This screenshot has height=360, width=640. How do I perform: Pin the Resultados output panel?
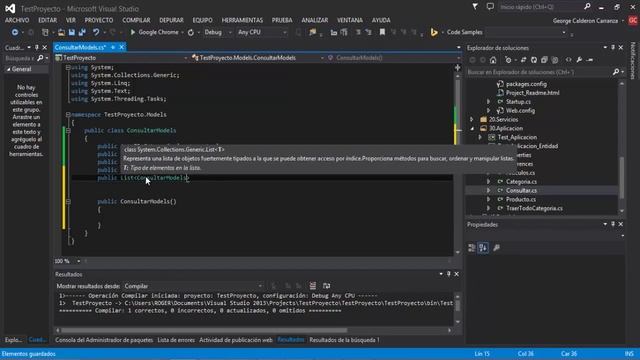(449, 274)
